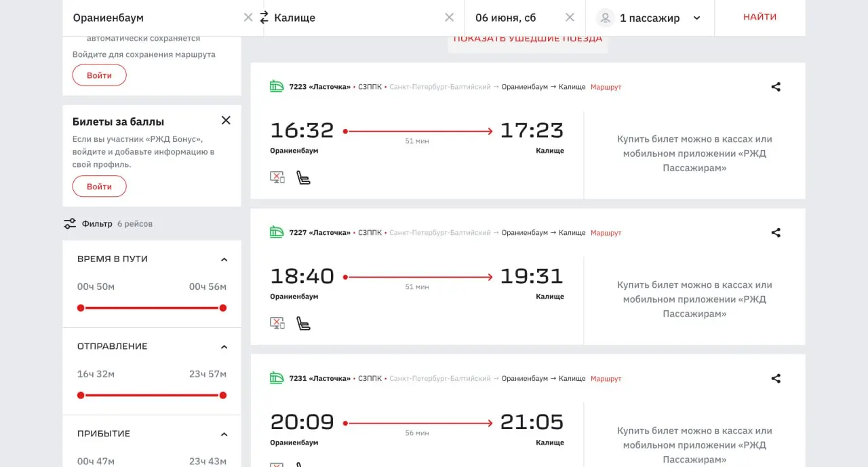Select arrival time 19:31
Screen dimensions: 868x467
pyautogui.click(x=532, y=276)
